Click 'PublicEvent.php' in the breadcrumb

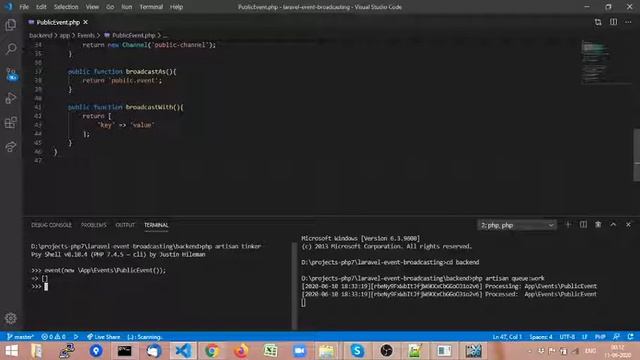click(x=133, y=36)
